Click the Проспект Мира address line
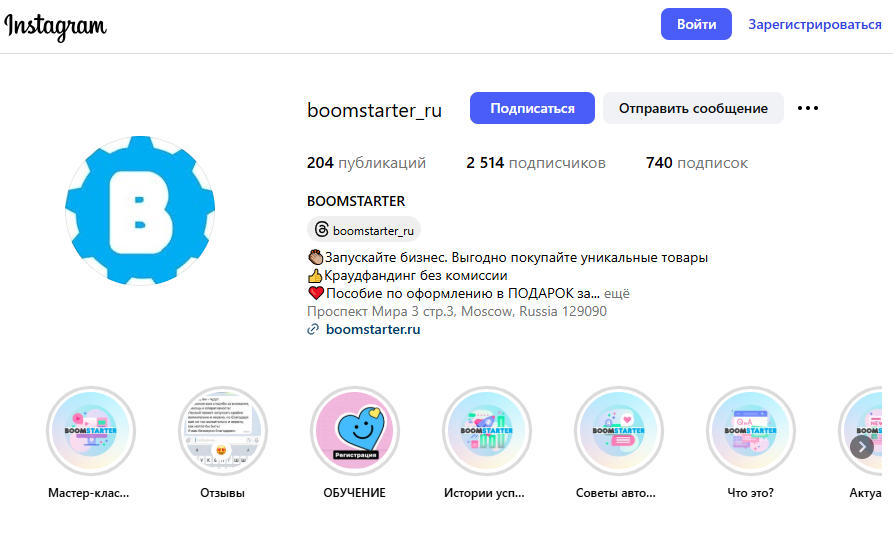 (x=457, y=312)
